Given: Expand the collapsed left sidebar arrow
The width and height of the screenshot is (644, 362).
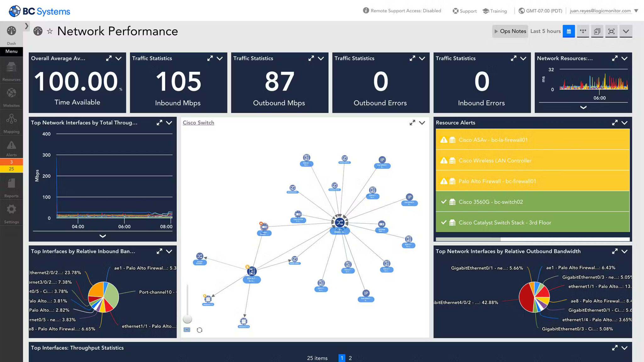Looking at the screenshot, I should coord(27,26).
